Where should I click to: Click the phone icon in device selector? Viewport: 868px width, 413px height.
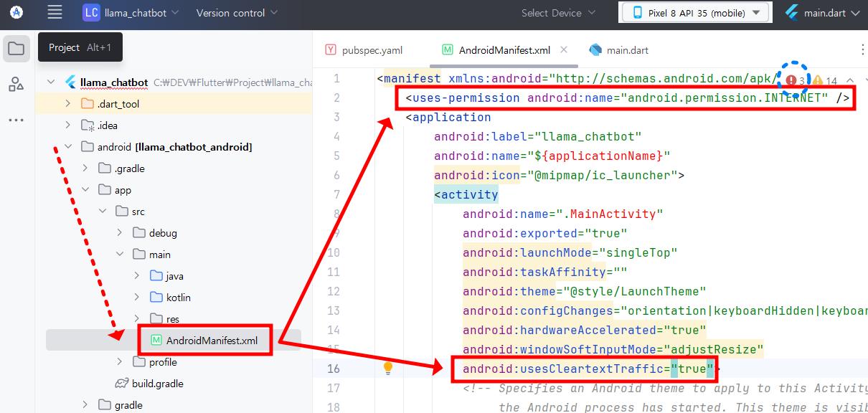[638, 13]
